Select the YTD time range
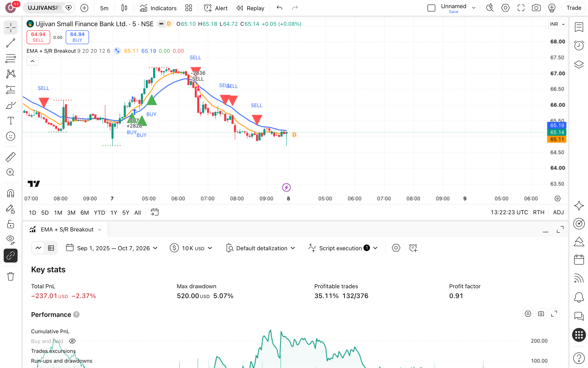Image resolution: width=588 pixels, height=368 pixels. tap(99, 212)
